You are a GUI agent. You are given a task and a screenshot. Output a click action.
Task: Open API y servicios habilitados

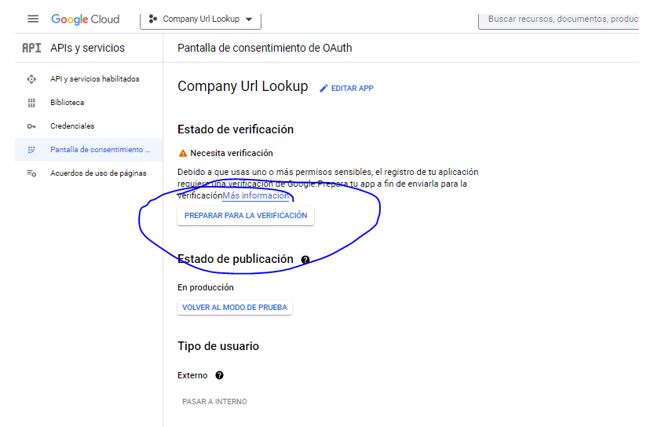pos(94,79)
